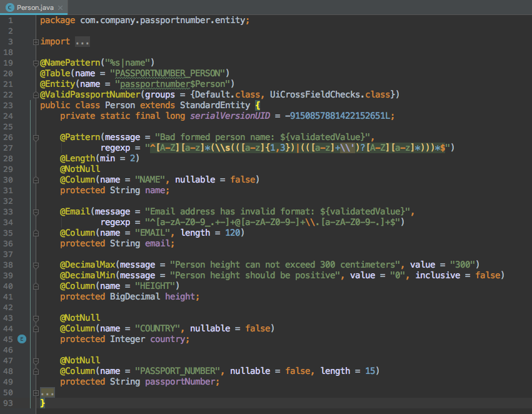
Task: Collapse the Person class body fold on line 22
Action: [x=36, y=94]
